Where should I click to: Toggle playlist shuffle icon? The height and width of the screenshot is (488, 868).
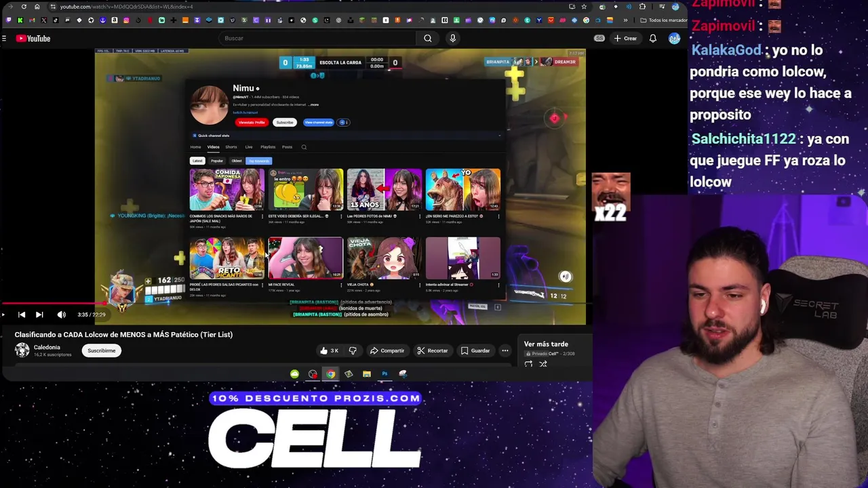pos(543,364)
